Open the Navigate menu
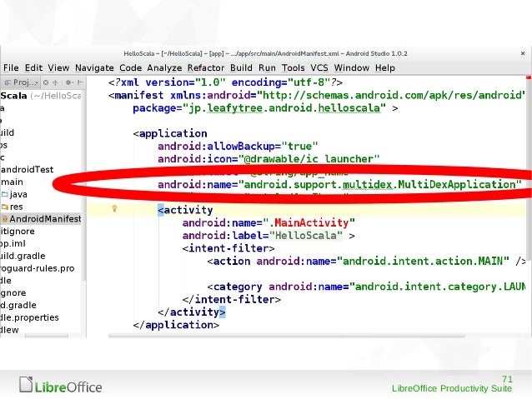The height and width of the screenshot is (399, 532). point(94,67)
